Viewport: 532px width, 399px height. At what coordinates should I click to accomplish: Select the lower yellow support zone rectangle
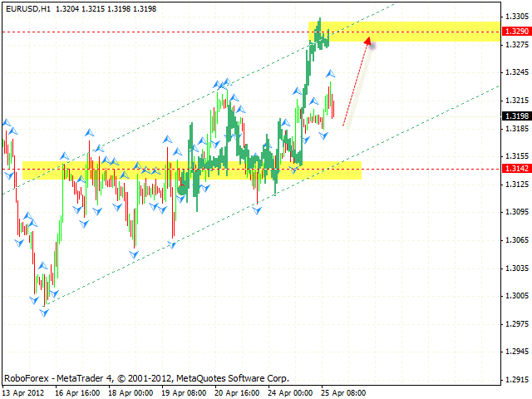coord(192,170)
